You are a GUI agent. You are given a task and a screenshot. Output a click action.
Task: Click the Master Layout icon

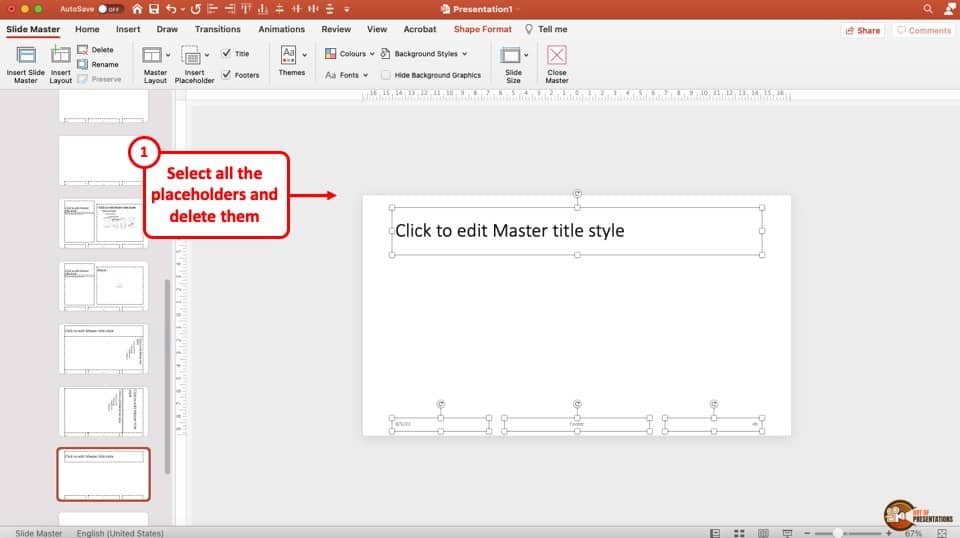(152, 55)
